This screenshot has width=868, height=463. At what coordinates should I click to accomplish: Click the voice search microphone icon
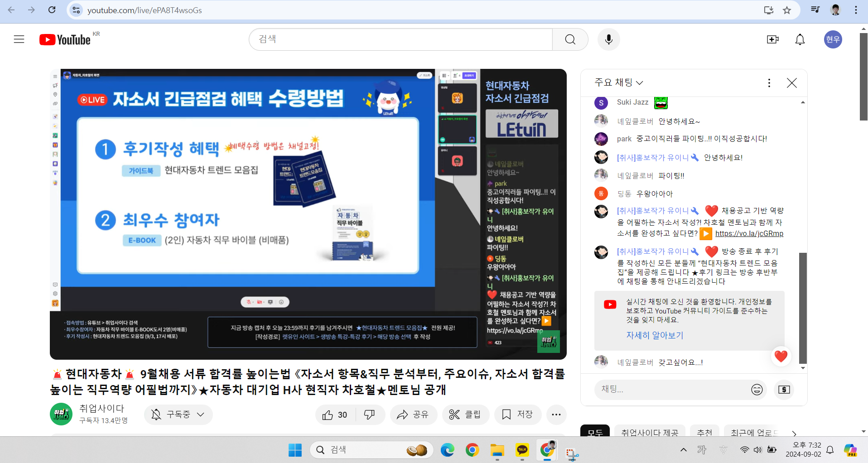(x=608, y=39)
